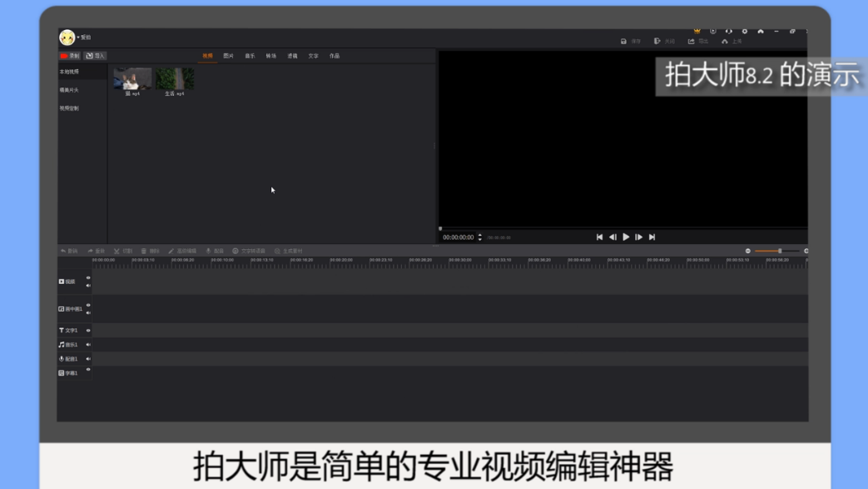Mute the picture-in-picture track
Viewport: 868px width, 489px height.
point(88,312)
